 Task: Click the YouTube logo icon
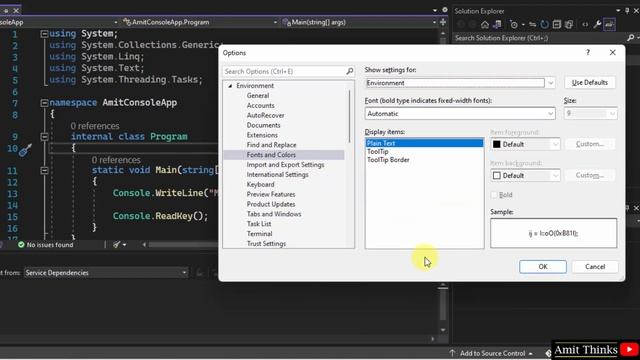tap(629, 349)
